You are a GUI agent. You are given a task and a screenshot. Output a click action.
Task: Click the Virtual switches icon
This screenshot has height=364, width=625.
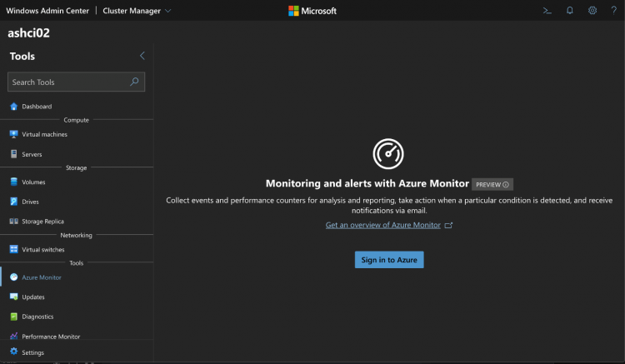pos(13,249)
